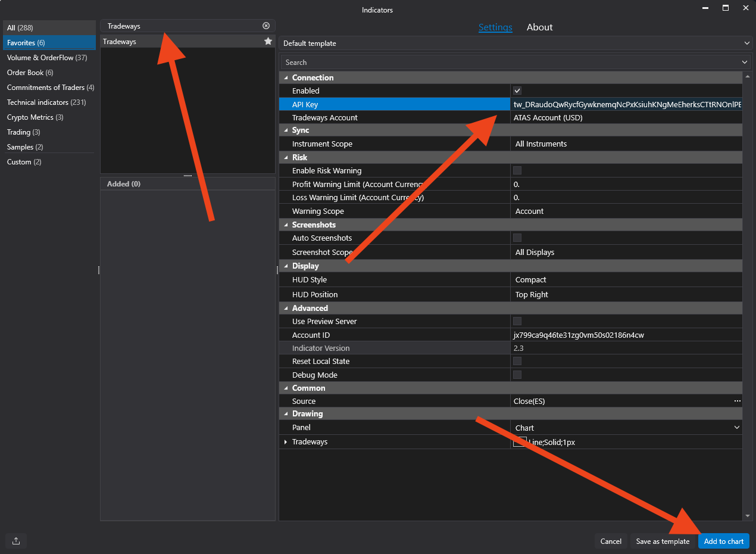Select Favorites (6) category
The height and width of the screenshot is (554, 756).
tap(49, 43)
